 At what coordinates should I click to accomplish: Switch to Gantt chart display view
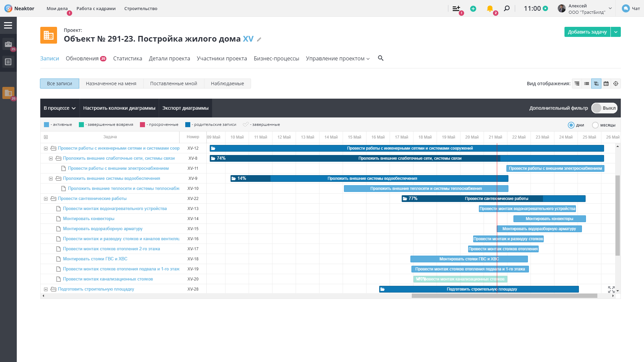[x=596, y=84]
